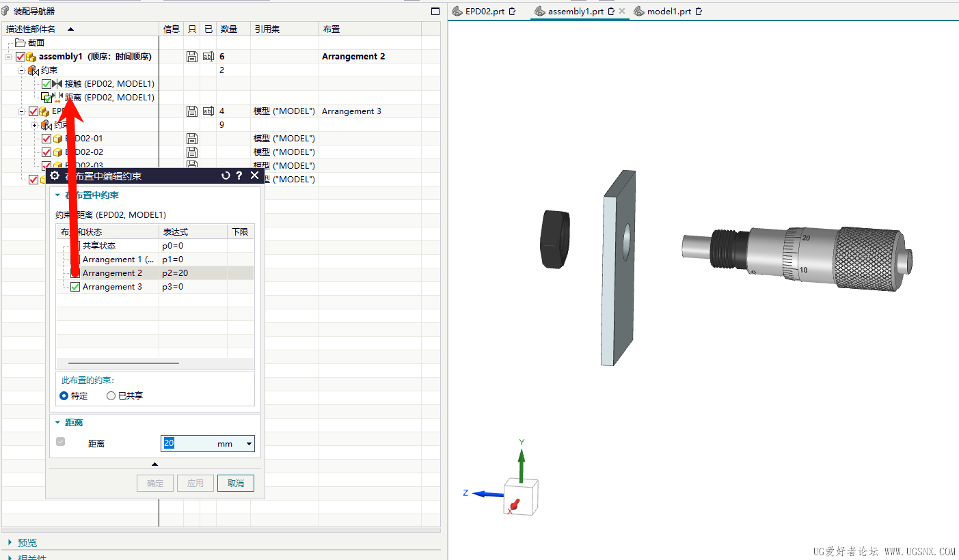The height and width of the screenshot is (560, 959).
Task: Toggle the distance constraint checkbox
Action: click(46, 98)
